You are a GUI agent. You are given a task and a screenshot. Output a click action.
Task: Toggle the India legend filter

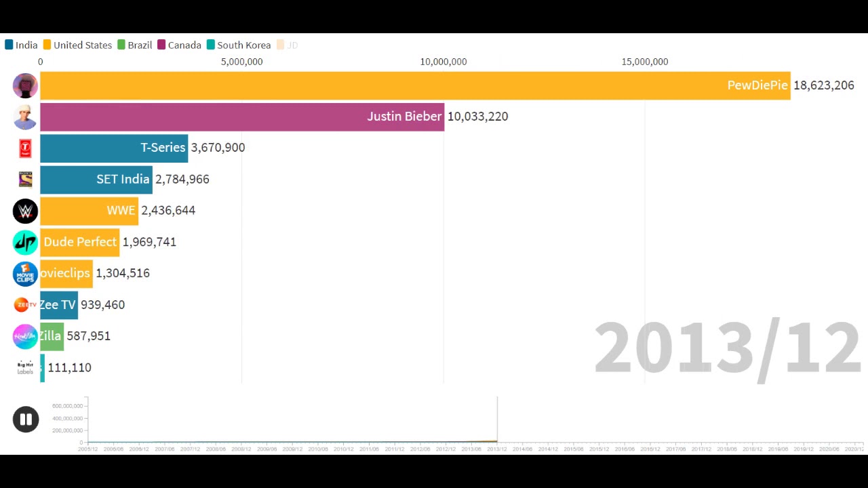tap(21, 45)
